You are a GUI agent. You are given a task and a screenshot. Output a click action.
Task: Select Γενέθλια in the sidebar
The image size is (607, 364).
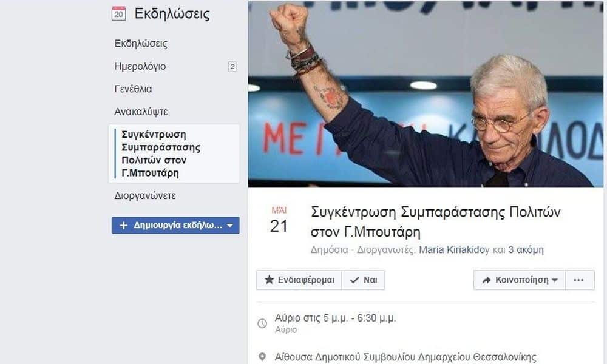pos(133,89)
